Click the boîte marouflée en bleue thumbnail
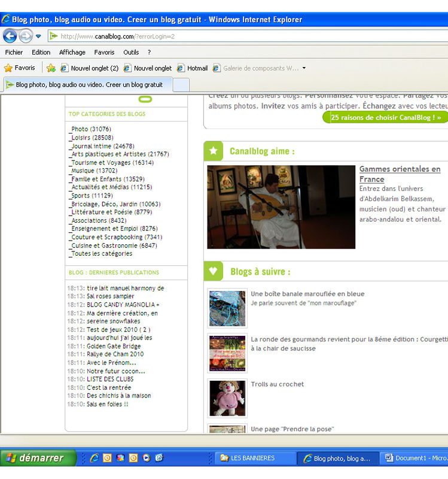The width and height of the screenshot is (448, 479). click(227, 308)
